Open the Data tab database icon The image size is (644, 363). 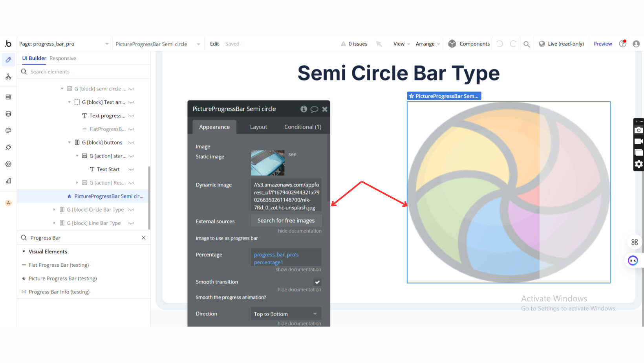8,114
